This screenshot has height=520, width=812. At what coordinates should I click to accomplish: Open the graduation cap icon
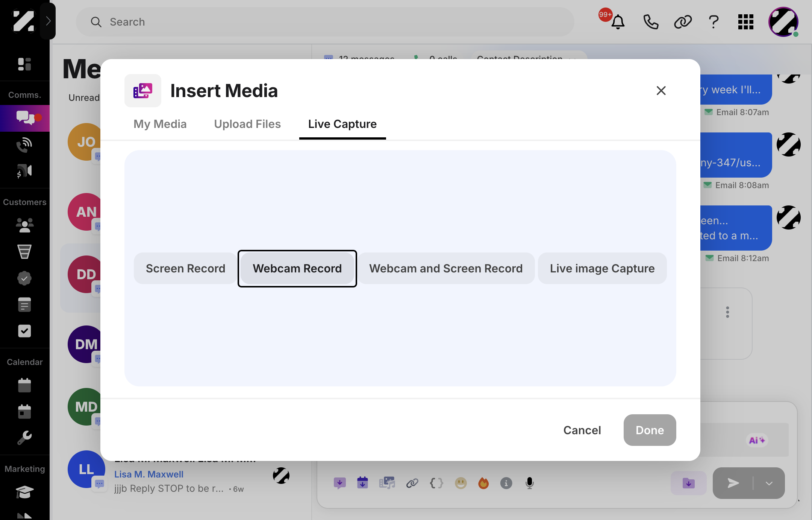pyautogui.click(x=24, y=492)
